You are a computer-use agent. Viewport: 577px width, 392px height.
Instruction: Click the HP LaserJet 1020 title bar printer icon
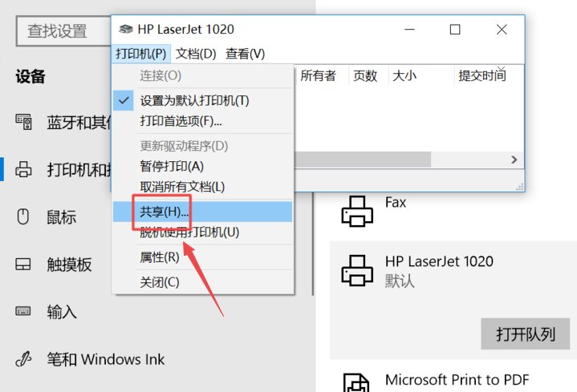[125, 29]
